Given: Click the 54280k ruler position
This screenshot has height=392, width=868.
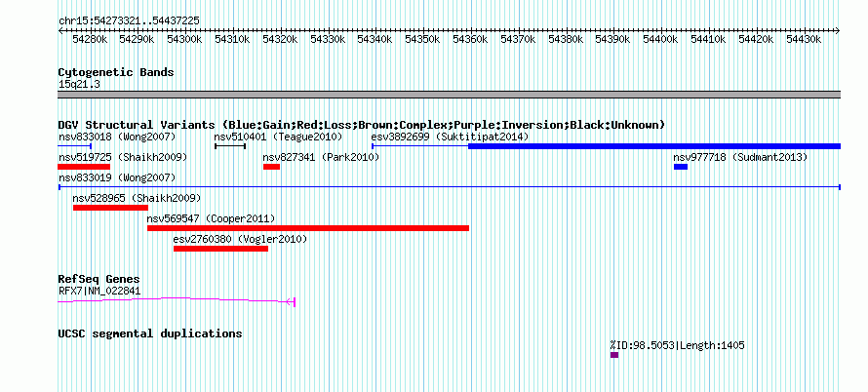Looking at the screenshot, I should (91, 39).
